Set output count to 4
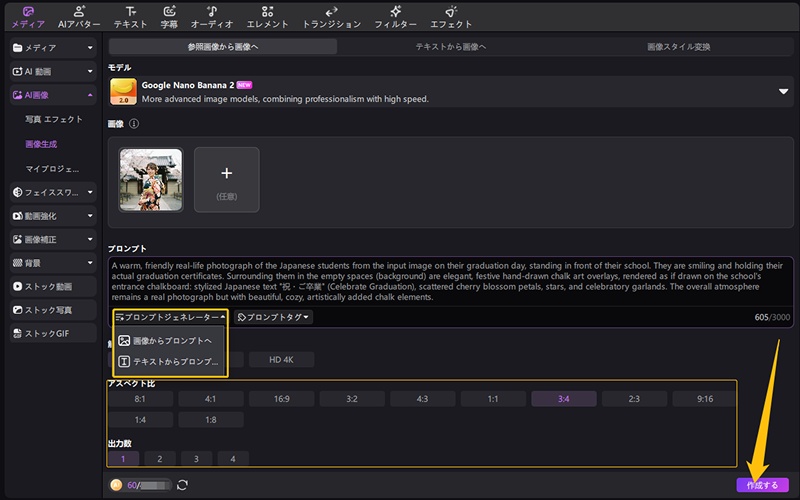This screenshot has height=500, width=800. coord(233,459)
